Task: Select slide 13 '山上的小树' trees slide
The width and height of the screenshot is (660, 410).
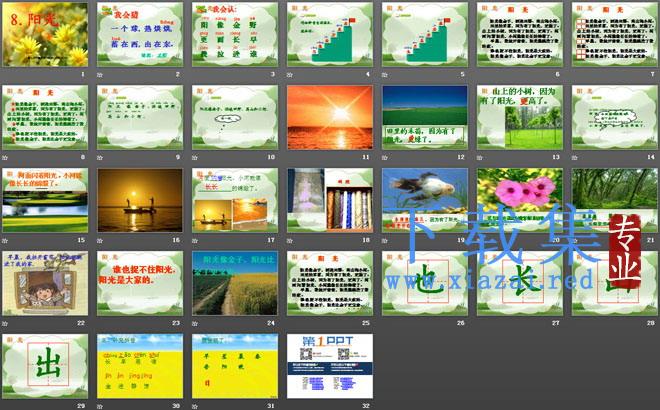Action: click(520, 117)
